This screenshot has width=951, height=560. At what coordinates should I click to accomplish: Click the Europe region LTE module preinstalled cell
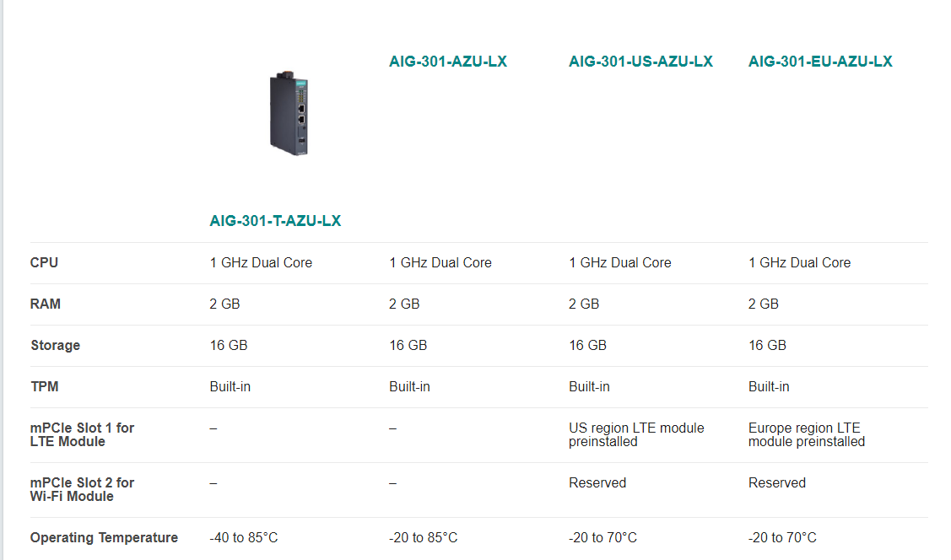click(x=807, y=434)
